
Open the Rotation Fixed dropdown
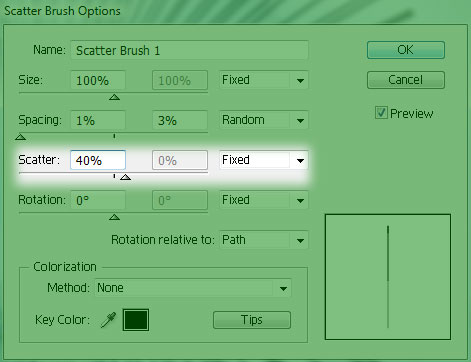tap(263, 200)
